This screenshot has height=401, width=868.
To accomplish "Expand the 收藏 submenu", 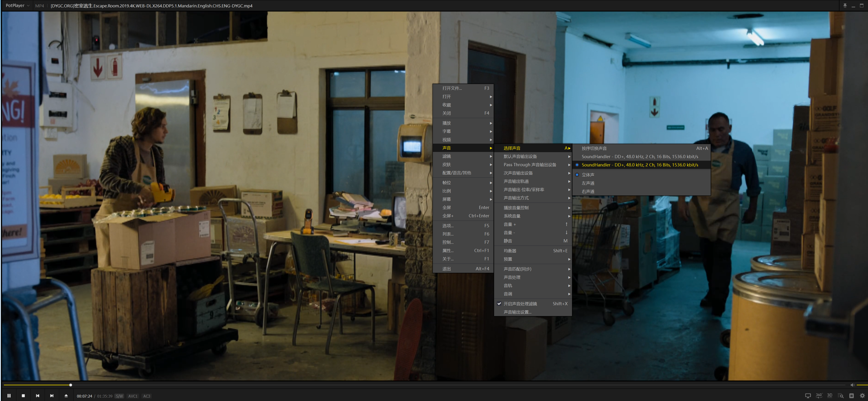I will 464,105.
